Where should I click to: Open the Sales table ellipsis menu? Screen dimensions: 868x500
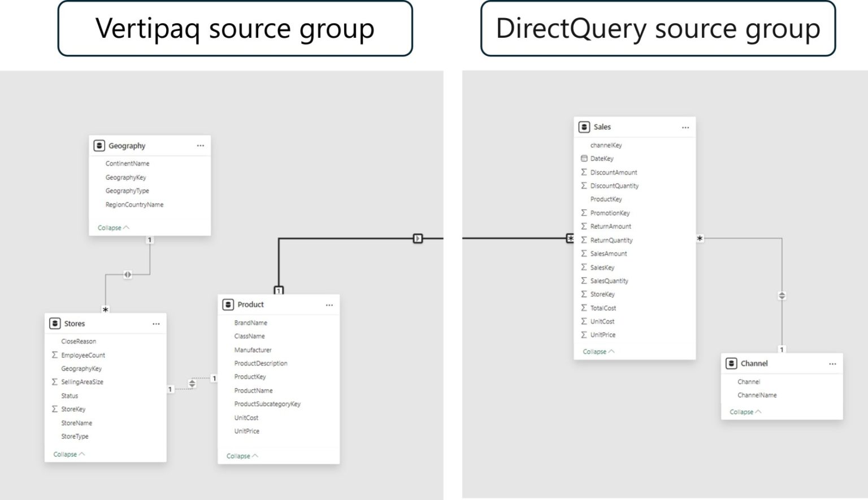pyautogui.click(x=685, y=127)
